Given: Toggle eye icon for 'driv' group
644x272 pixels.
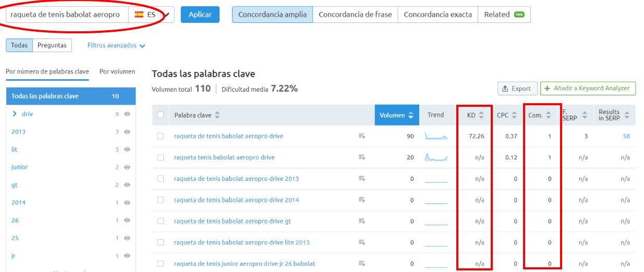Looking at the screenshot, I should click(127, 114).
